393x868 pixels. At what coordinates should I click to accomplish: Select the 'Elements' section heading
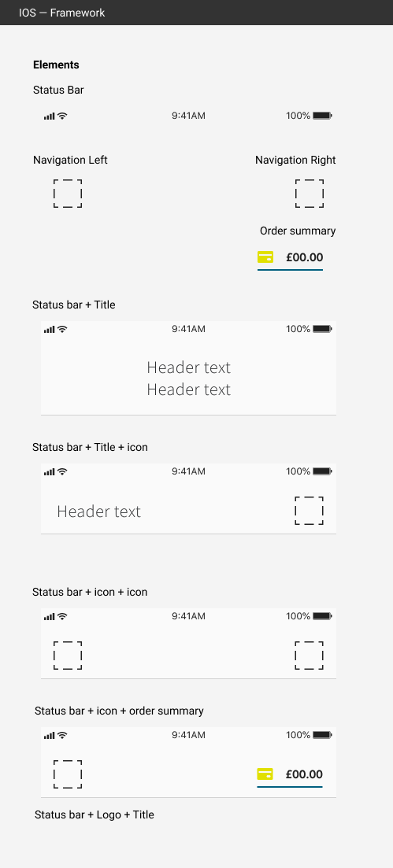tap(56, 65)
